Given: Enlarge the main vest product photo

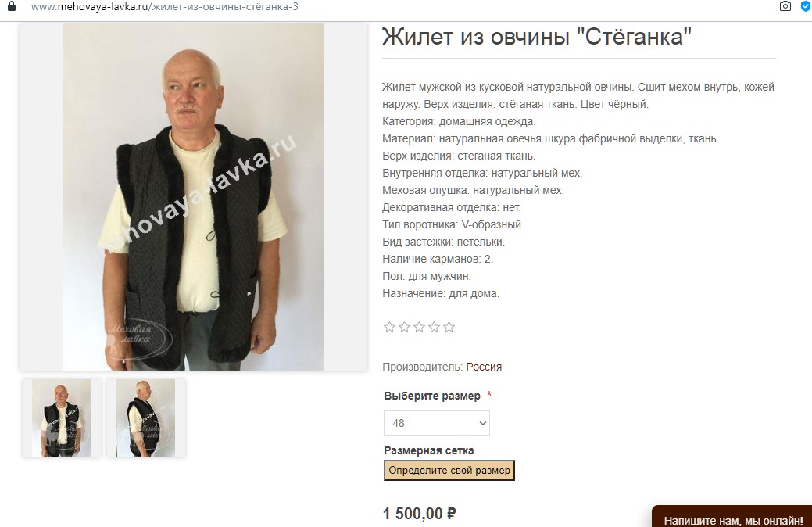Looking at the screenshot, I should (193, 197).
